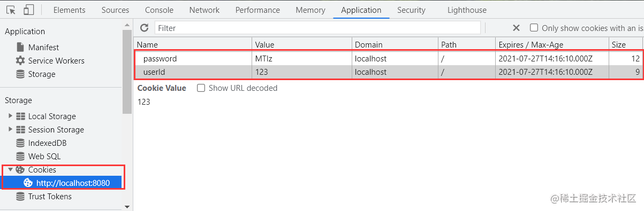This screenshot has height=211, width=644.
Task: Click the Session Storage grid icon
Action: pos(21,129)
